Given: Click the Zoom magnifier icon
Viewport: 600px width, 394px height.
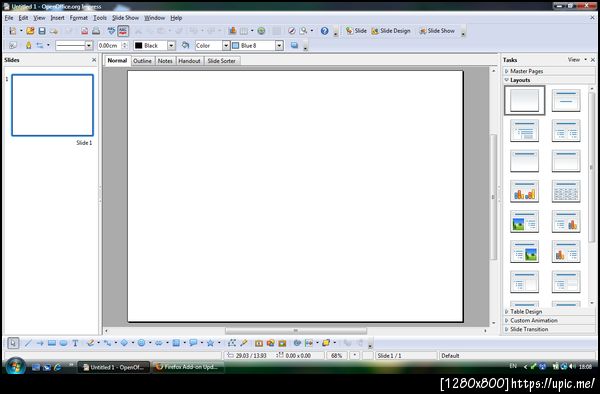Looking at the screenshot, I should [x=303, y=31].
